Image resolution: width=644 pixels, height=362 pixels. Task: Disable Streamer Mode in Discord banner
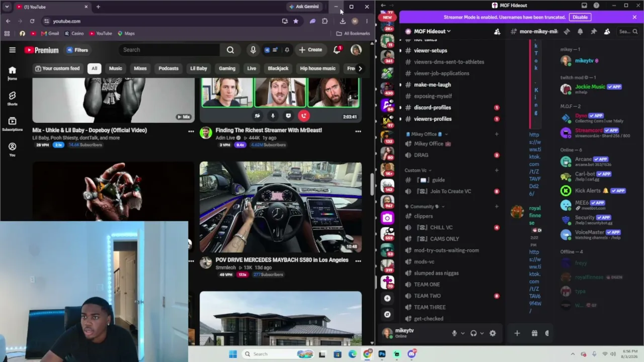tap(580, 17)
